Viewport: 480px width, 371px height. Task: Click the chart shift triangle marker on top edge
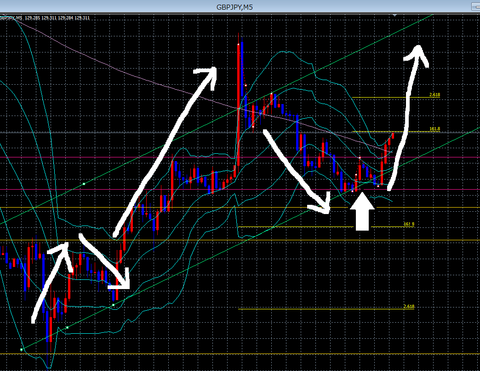(x=395, y=15)
